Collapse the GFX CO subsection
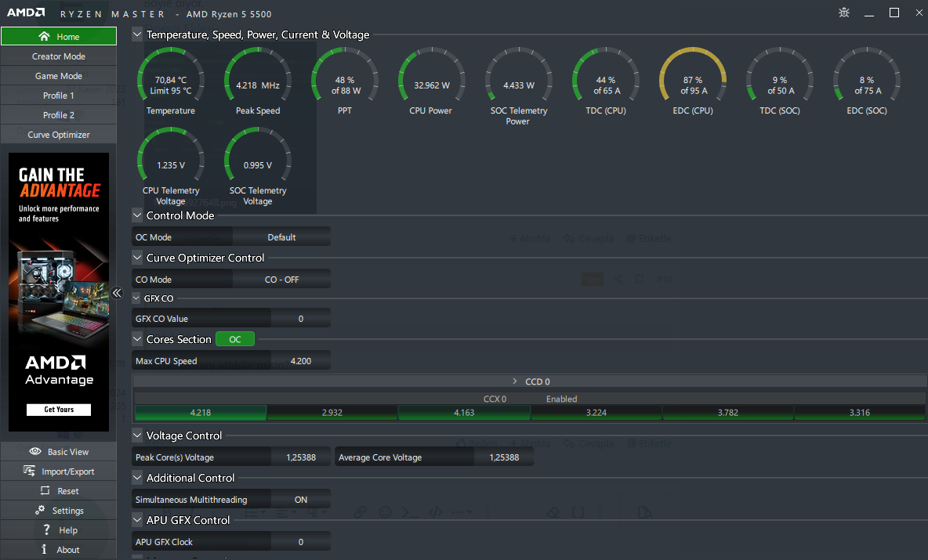 click(136, 298)
